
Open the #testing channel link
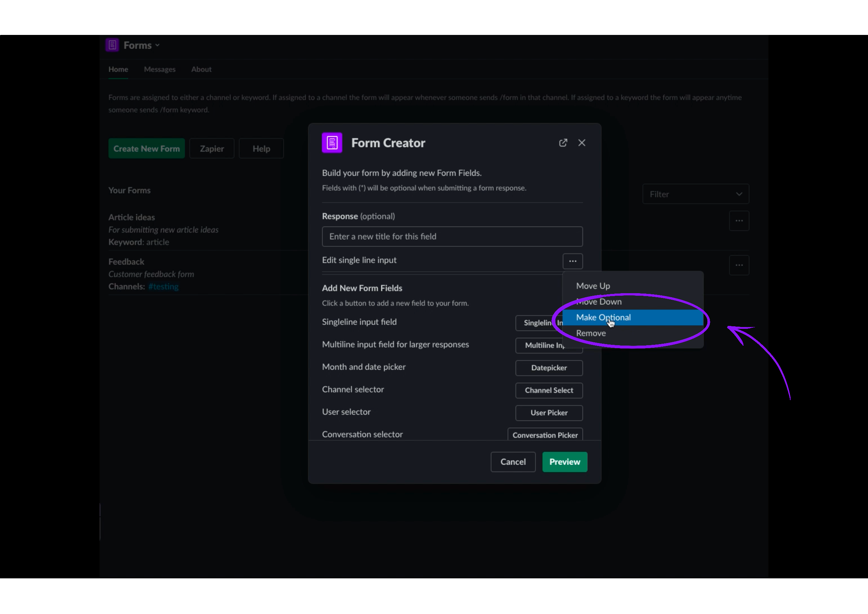click(163, 286)
